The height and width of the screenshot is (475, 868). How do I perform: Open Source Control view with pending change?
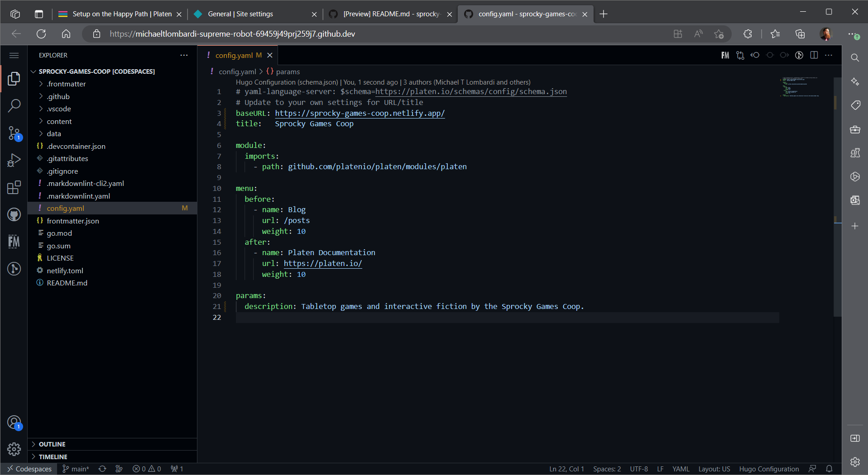coord(14,133)
